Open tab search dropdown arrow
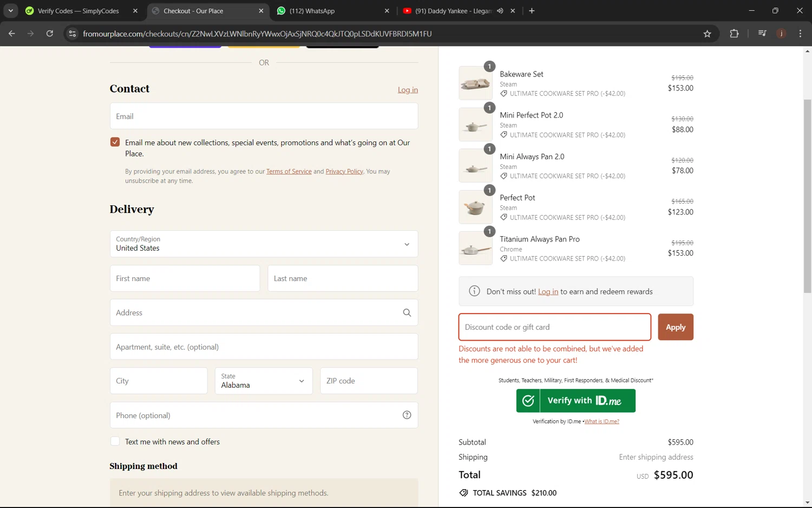 coord(10,11)
